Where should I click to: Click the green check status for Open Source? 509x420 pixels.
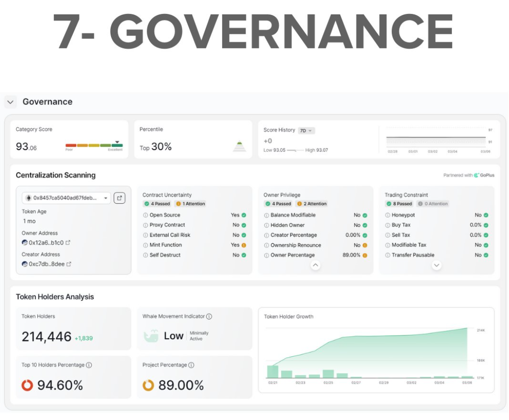pos(244,215)
